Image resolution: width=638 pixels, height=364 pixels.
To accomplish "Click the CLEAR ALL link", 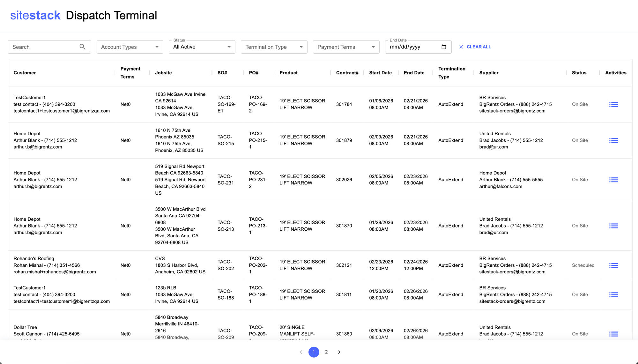I will tap(479, 47).
